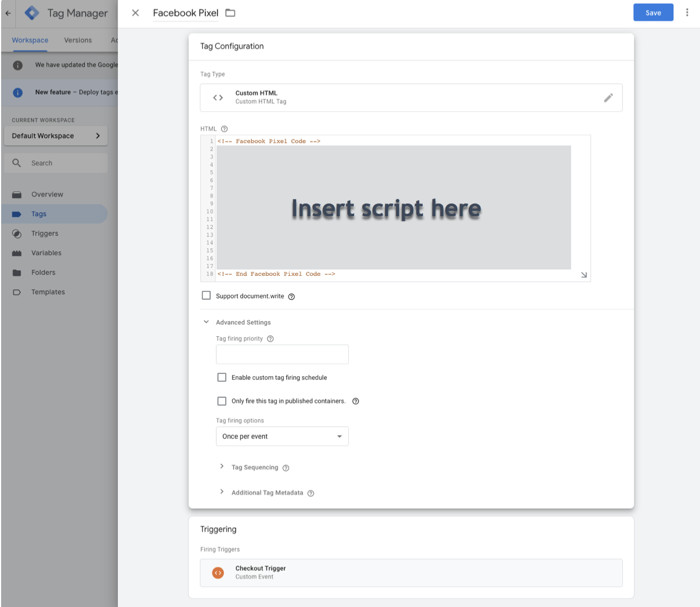Select Tags in the sidebar
700x607 pixels.
click(x=54, y=214)
